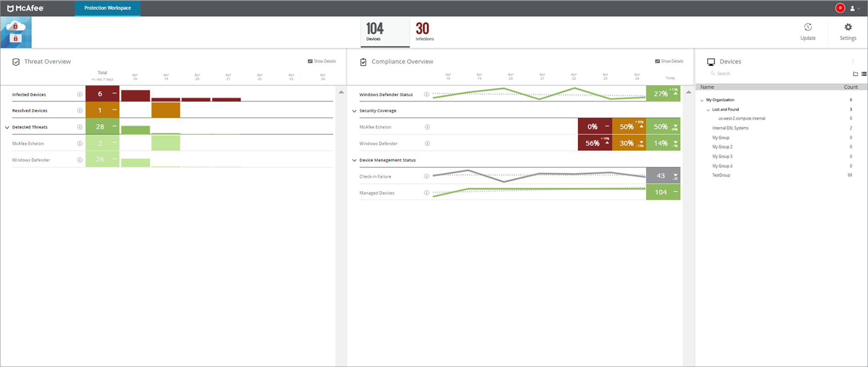The width and height of the screenshot is (868, 367).
Task: Switch to folder view in Devices panel
Action: (x=855, y=74)
